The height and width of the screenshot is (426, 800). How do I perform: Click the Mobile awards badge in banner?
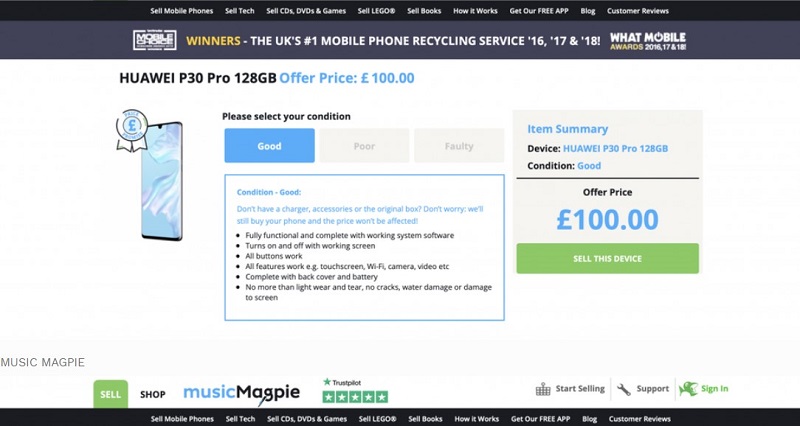coord(155,41)
